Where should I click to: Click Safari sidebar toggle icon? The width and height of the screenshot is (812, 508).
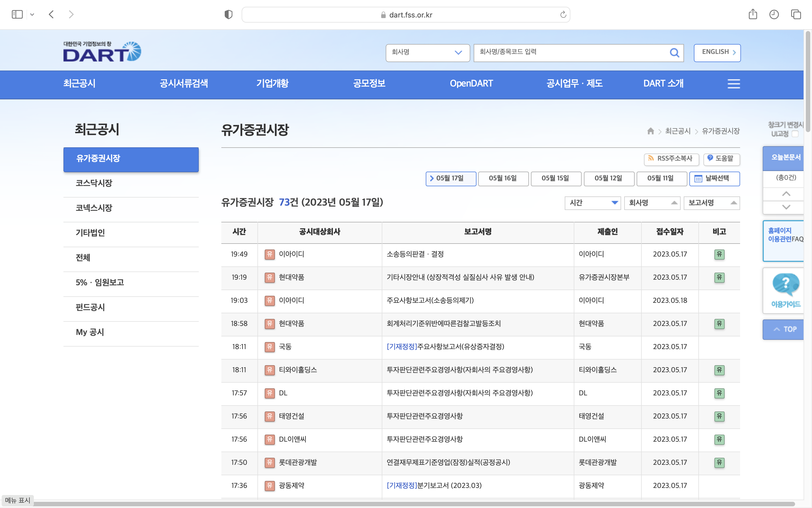17,14
